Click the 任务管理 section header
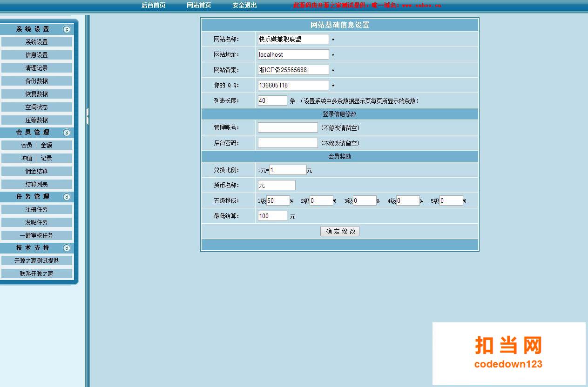Viewport: 588px width, 387px height. coord(36,197)
